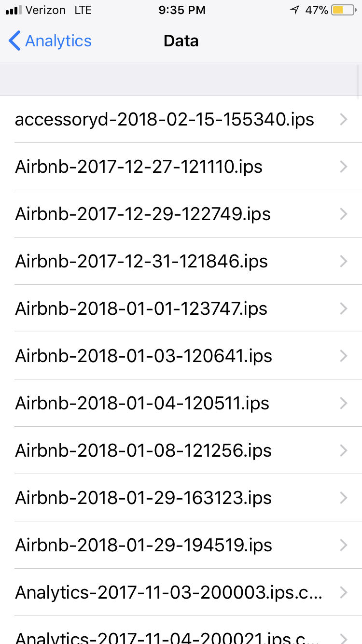Tap the battery indicator icon

(344, 10)
